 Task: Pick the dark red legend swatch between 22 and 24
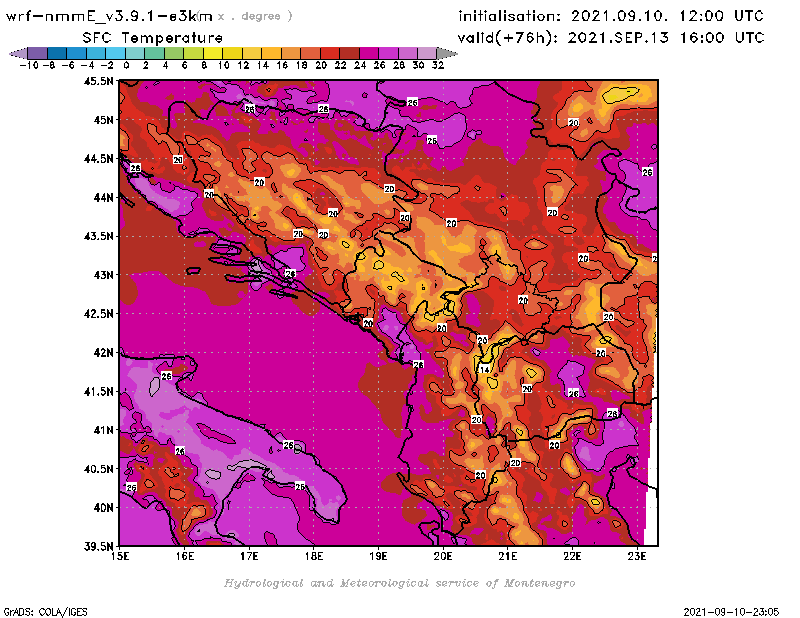(x=349, y=53)
